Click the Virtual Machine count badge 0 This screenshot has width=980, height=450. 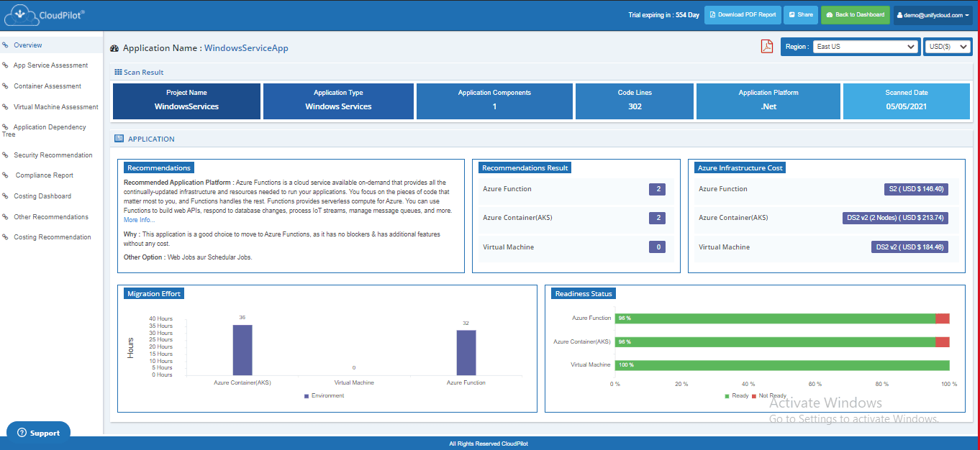pos(657,247)
